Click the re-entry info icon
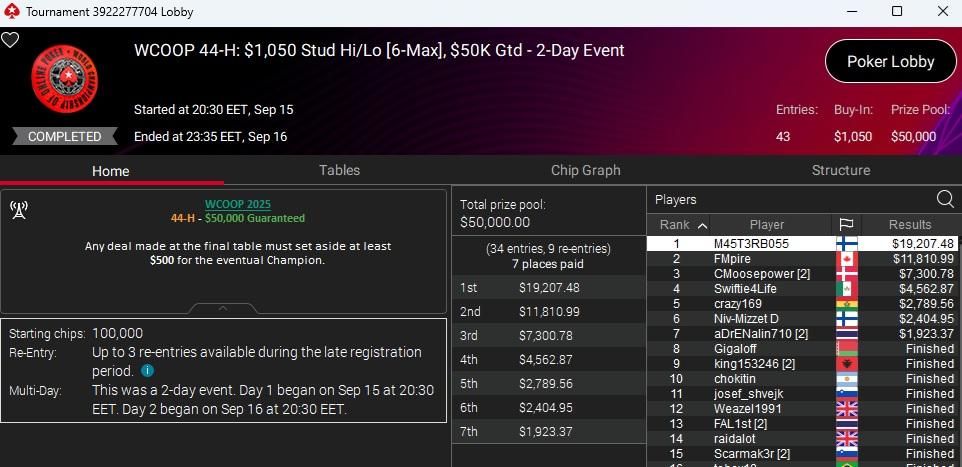Image resolution: width=962 pixels, height=467 pixels. click(x=148, y=370)
